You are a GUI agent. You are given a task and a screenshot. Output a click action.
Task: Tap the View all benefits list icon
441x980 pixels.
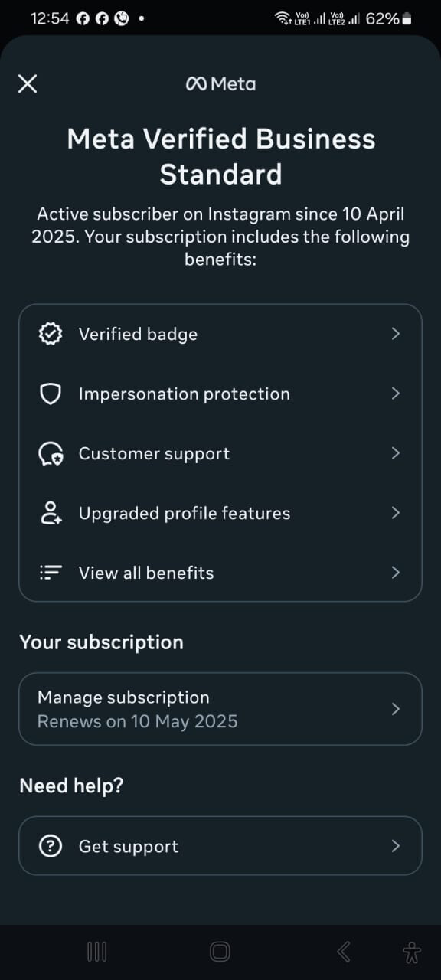[x=50, y=573]
